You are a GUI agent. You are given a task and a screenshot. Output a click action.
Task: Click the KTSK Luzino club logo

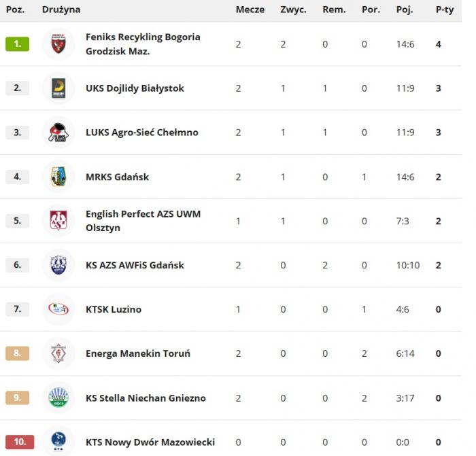point(58,309)
